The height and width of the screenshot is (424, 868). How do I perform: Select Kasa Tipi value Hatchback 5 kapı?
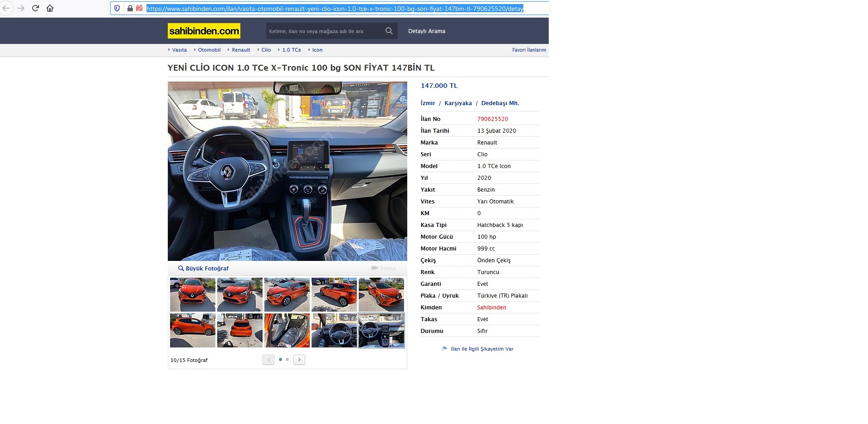pyautogui.click(x=500, y=225)
